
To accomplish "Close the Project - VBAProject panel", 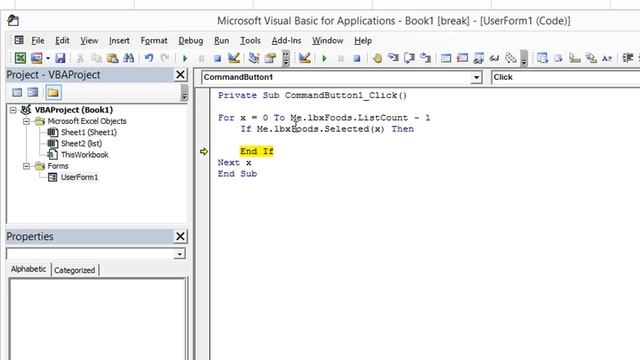I will tap(180, 75).
